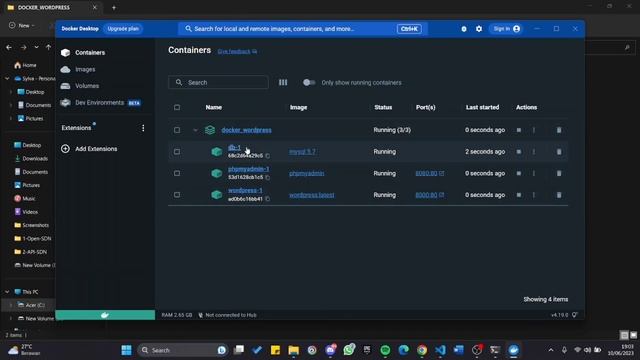Expand Sylva Personal in File Explorer
The height and width of the screenshot is (360, 640).
click(7, 78)
